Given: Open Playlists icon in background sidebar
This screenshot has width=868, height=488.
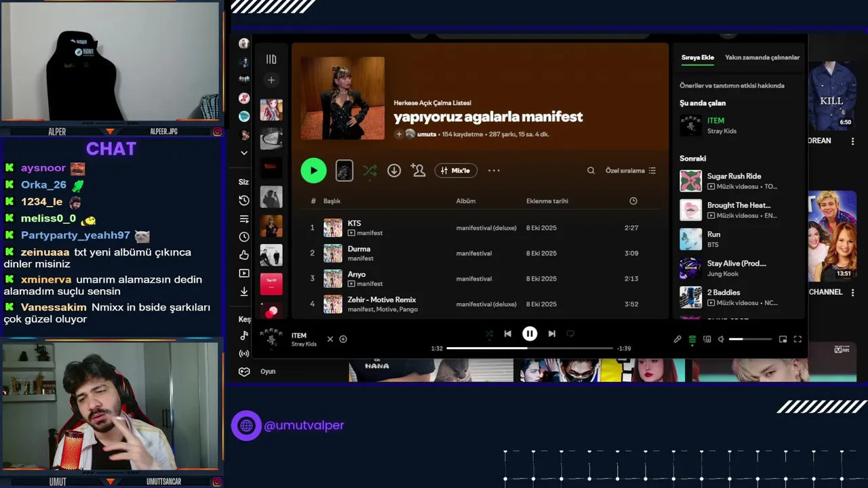Looking at the screenshot, I should click(x=244, y=219).
